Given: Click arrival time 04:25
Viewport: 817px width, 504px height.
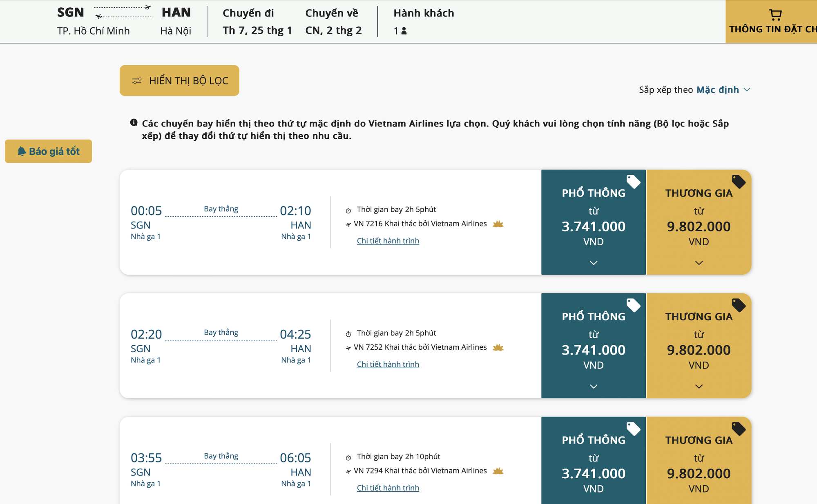Looking at the screenshot, I should (x=295, y=335).
